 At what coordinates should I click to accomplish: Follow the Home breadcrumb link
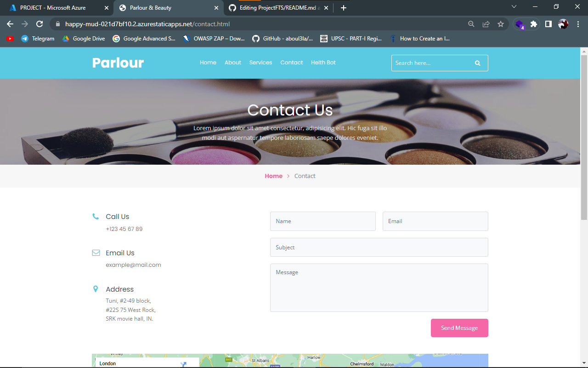(273, 176)
